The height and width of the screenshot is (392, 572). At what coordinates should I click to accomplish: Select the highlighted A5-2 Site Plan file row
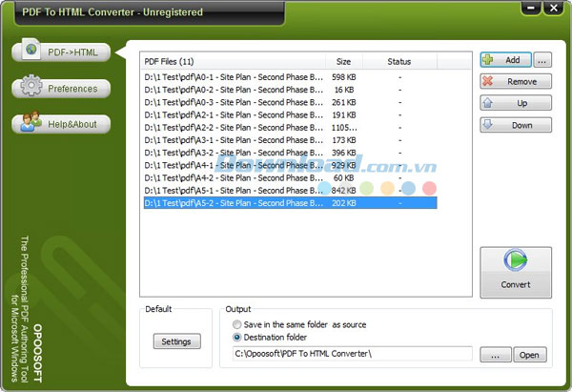[x=290, y=203]
